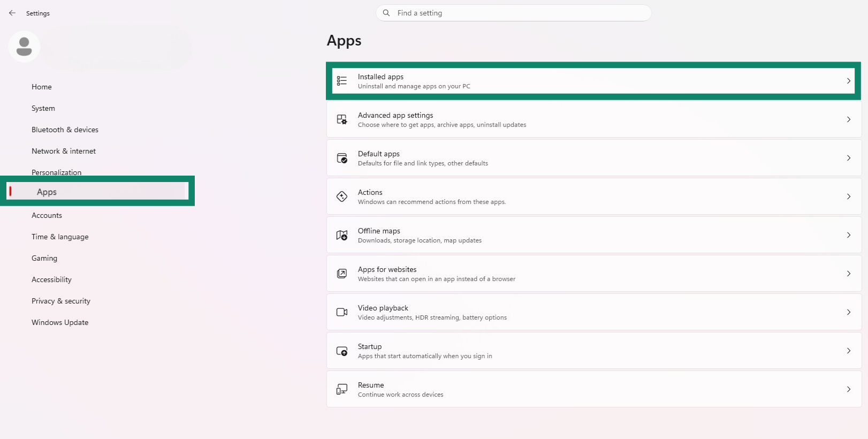Click the Offline maps icon
Image resolution: width=868 pixels, height=439 pixels.
[x=341, y=235]
